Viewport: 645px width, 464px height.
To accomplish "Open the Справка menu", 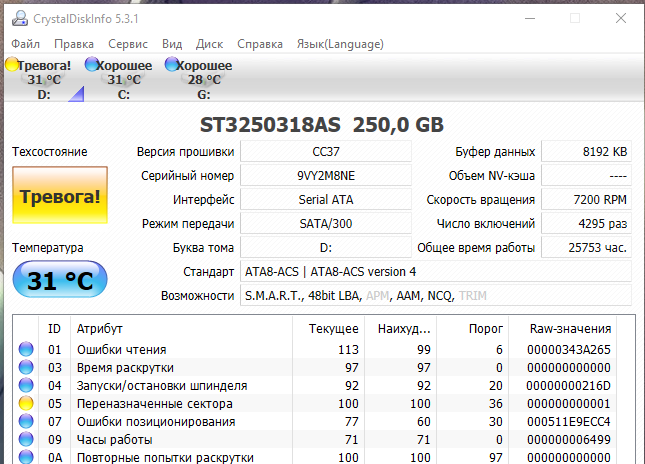I will (x=260, y=44).
